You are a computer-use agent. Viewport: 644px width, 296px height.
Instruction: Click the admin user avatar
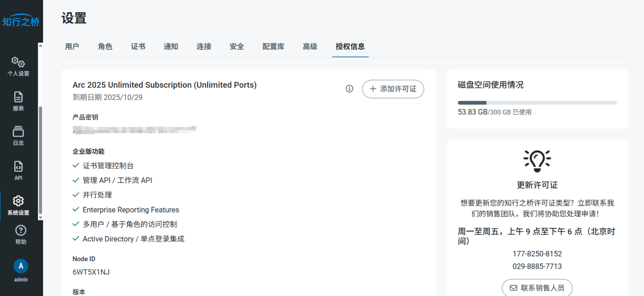click(21, 266)
